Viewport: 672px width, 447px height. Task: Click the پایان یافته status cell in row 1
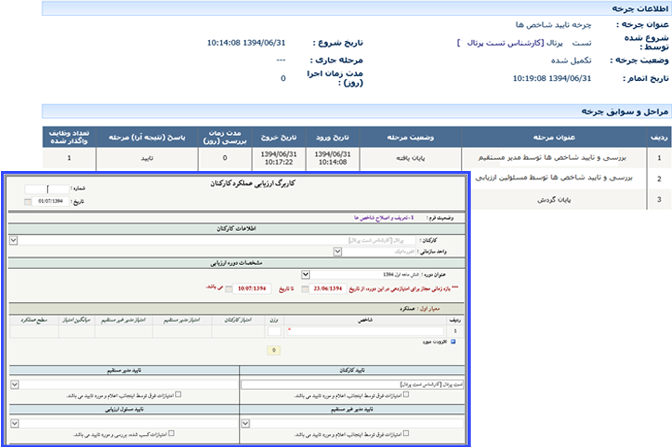click(410, 158)
